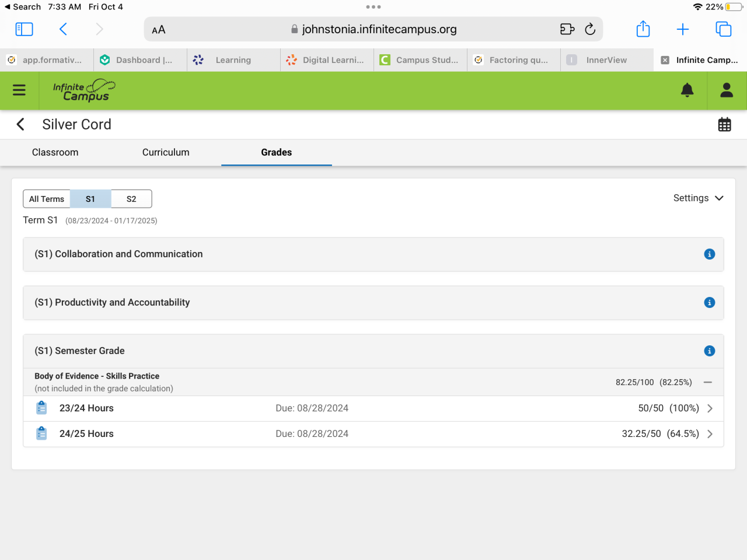Switch to the Digital Learni... browser tab
The width and height of the screenshot is (747, 560).
pyautogui.click(x=327, y=60)
